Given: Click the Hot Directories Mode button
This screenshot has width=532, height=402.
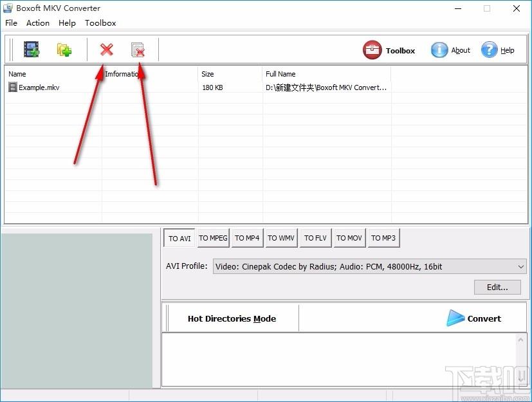Looking at the screenshot, I should click(x=232, y=318).
